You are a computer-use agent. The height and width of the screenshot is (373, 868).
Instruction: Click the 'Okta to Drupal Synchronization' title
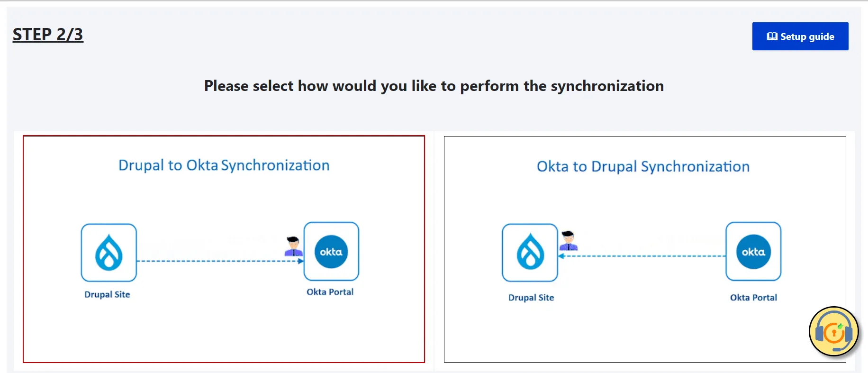643,167
